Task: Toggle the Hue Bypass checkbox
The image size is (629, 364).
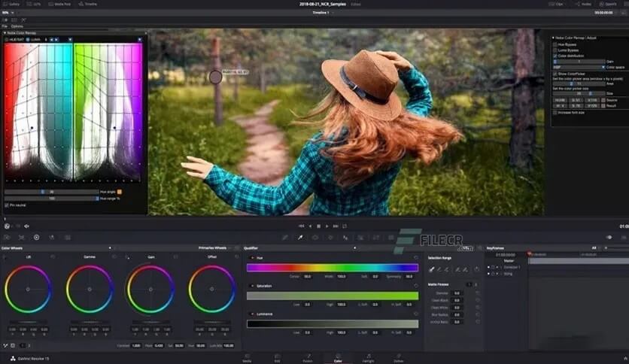Action: coord(555,44)
